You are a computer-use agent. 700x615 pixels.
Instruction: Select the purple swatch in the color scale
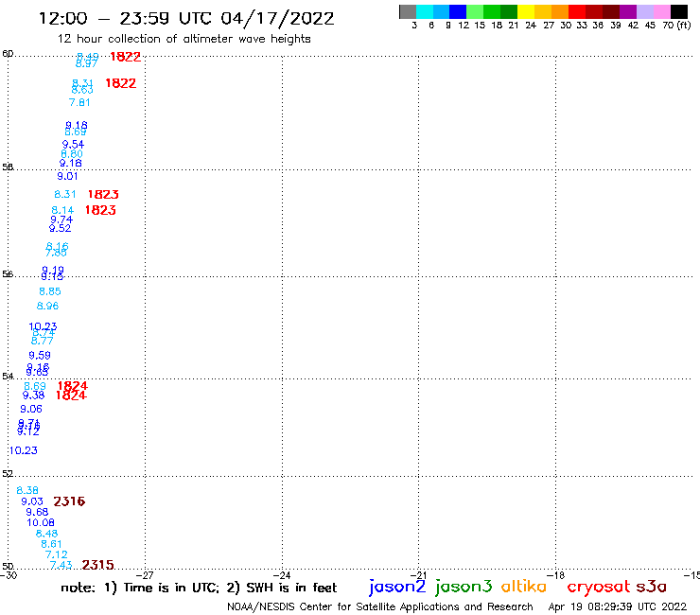tap(628, 11)
